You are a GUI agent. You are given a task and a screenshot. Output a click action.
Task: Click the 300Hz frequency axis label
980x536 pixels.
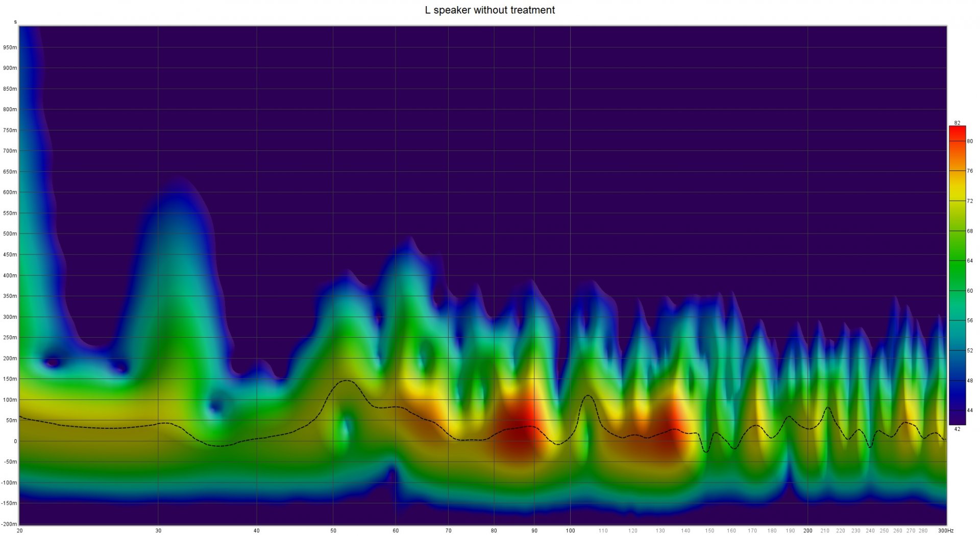(x=946, y=531)
